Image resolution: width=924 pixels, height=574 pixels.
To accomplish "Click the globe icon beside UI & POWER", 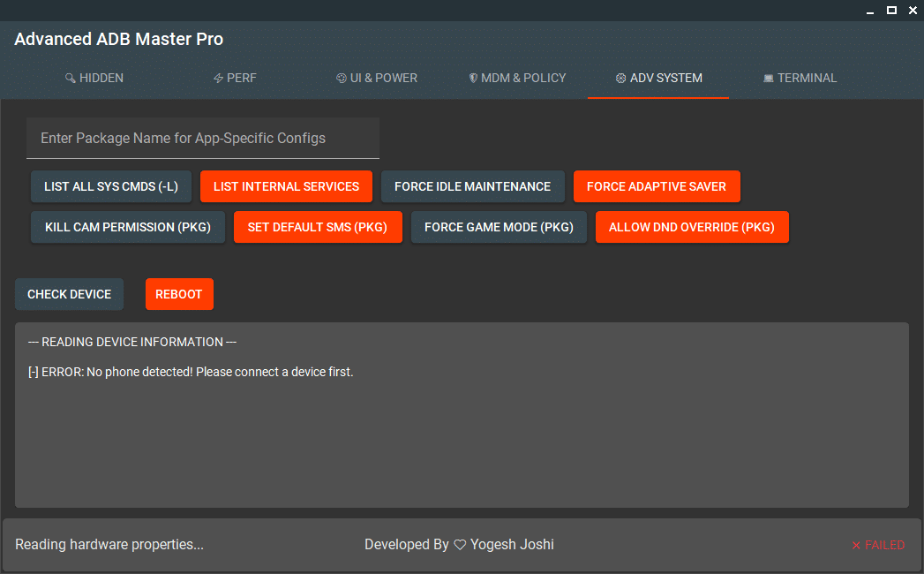I will click(x=341, y=78).
